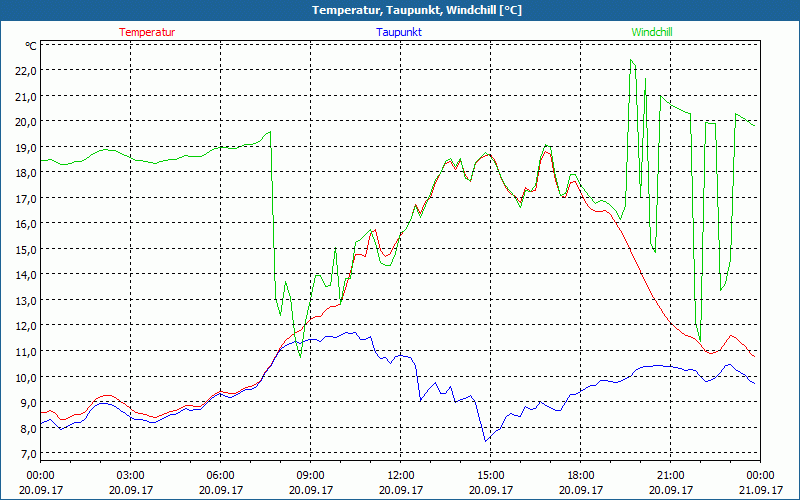This screenshot has height=500, width=800.
Task: Click the 21.09.17 date label
Action: click(x=761, y=490)
